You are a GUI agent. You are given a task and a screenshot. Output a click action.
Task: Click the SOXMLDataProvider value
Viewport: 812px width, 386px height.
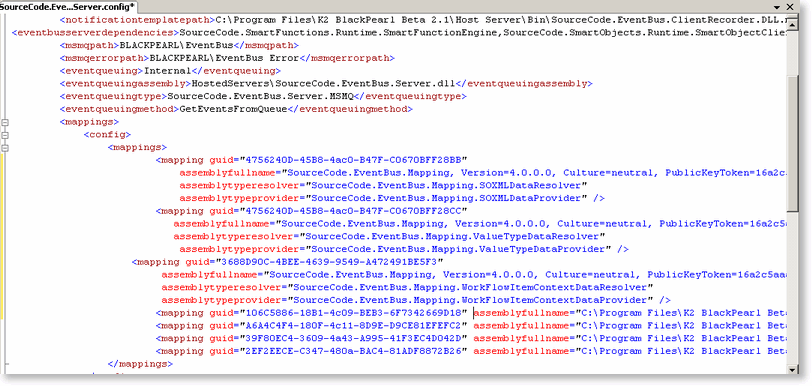[x=446, y=198]
